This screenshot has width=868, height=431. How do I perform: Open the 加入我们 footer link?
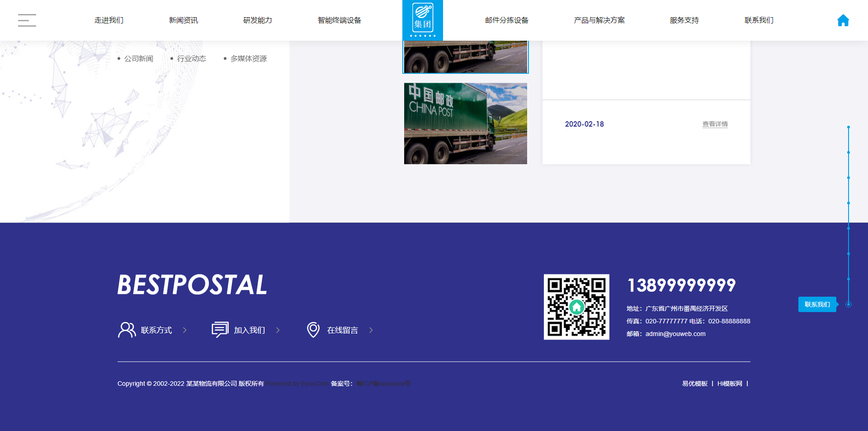pyautogui.click(x=250, y=330)
